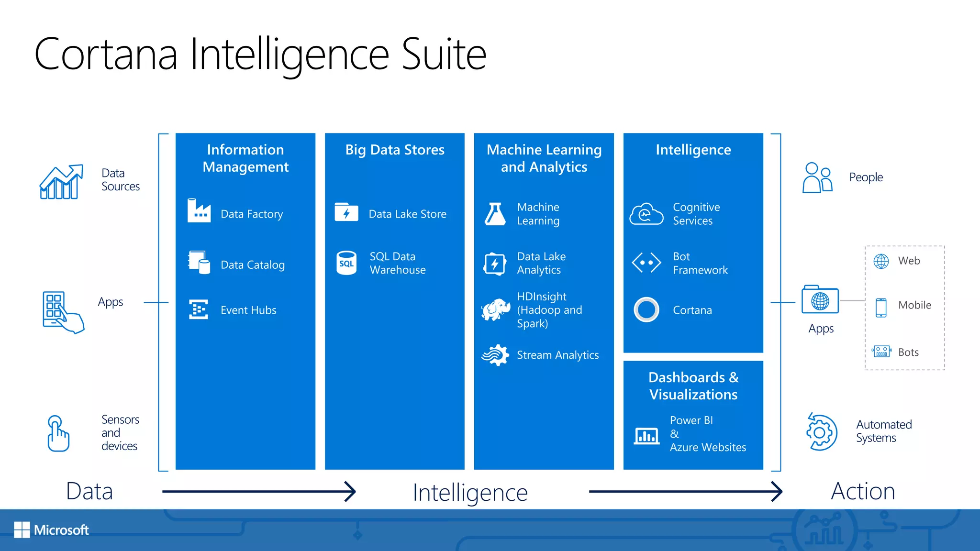The width and height of the screenshot is (980, 551).
Task: Click the 'People' label
Action: pyautogui.click(x=866, y=177)
